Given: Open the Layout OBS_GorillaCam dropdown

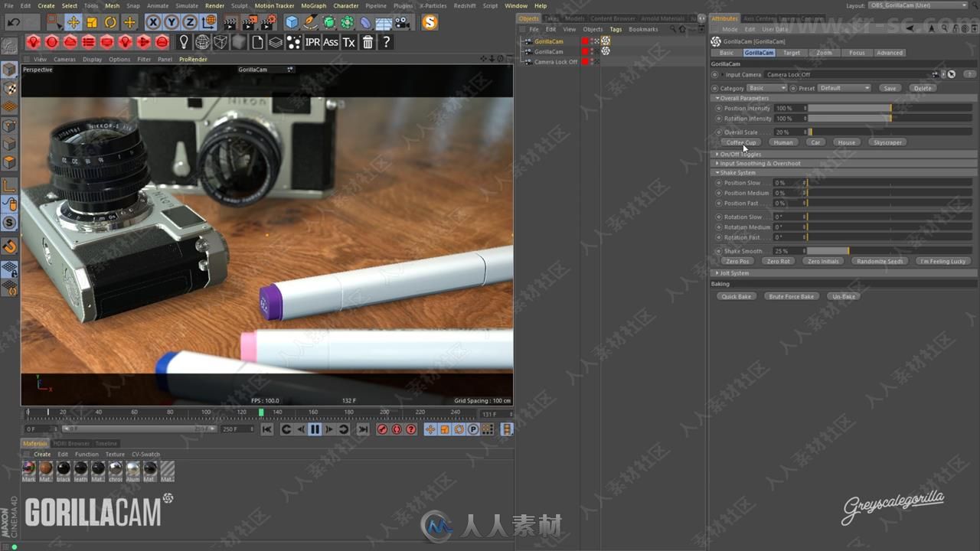Looking at the screenshot, I should (919, 5).
